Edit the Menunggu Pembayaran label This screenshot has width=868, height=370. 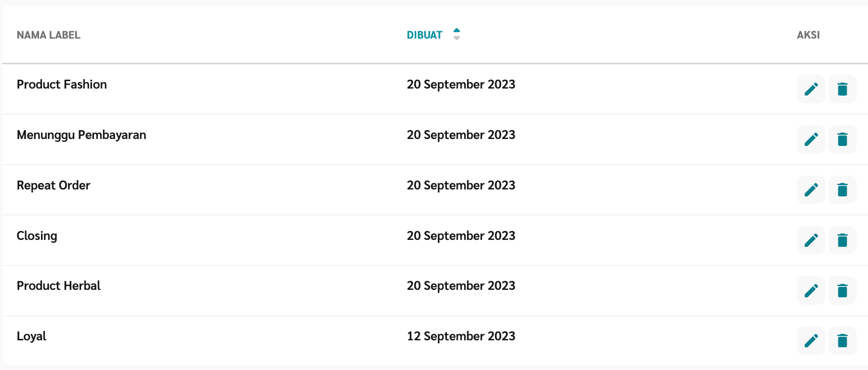pyautogui.click(x=811, y=139)
